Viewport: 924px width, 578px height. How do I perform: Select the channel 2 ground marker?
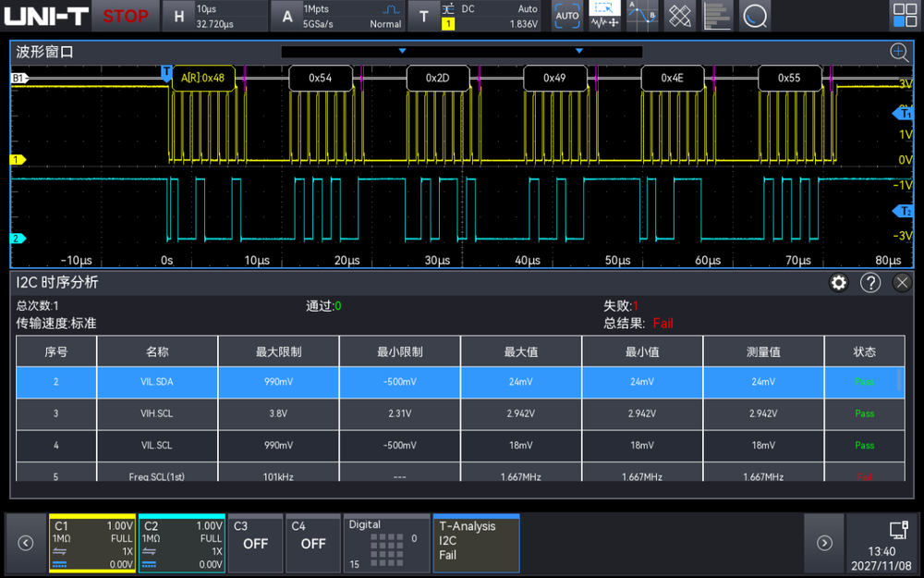tap(18, 239)
